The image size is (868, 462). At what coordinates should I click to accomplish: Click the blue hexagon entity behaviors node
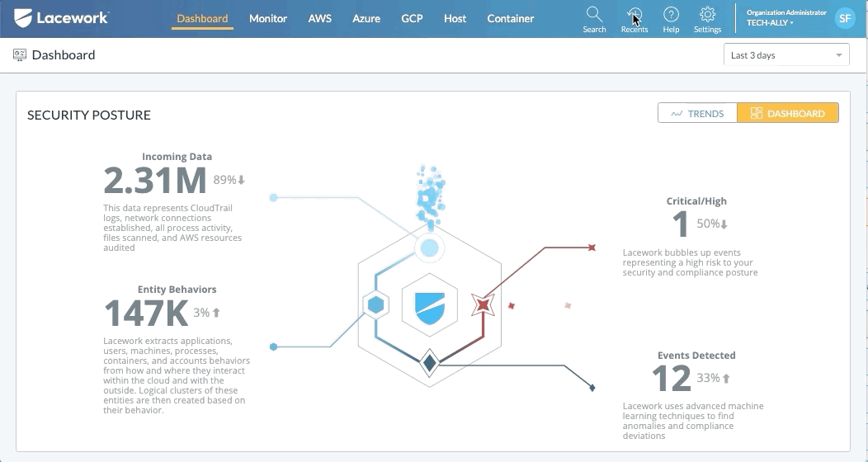(376, 305)
